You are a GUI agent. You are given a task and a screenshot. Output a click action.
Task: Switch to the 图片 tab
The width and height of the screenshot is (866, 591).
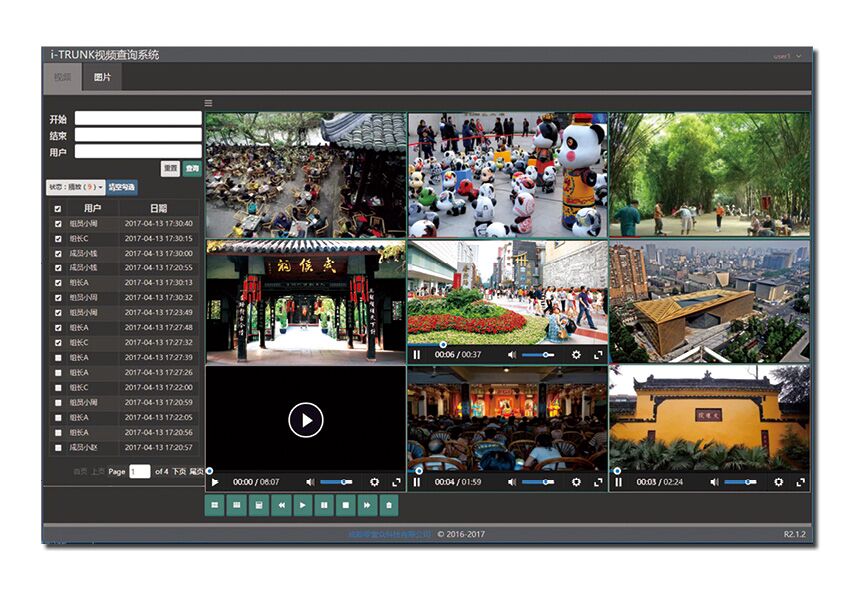tap(103, 77)
